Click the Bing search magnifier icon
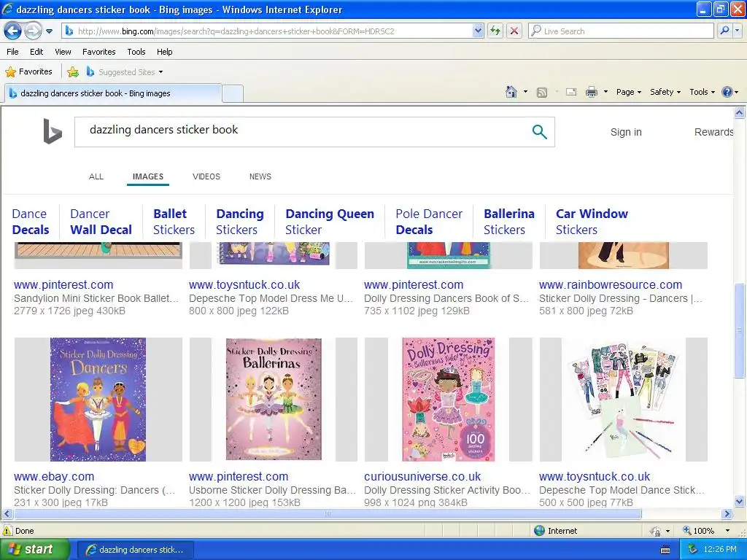747x560 pixels. [539, 131]
